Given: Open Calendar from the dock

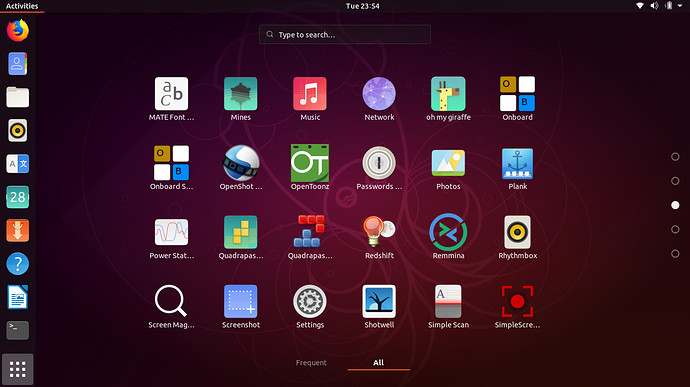Looking at the screenshot, I should (18, 197).
